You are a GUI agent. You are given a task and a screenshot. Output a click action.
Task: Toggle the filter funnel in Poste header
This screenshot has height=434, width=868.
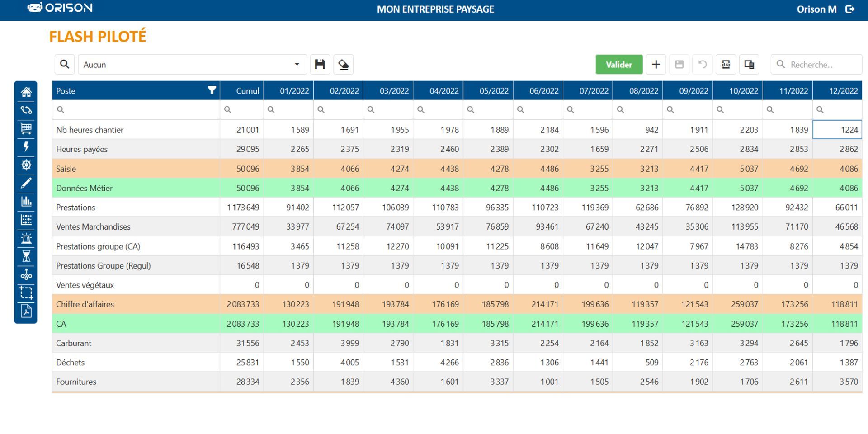point(212,90)
